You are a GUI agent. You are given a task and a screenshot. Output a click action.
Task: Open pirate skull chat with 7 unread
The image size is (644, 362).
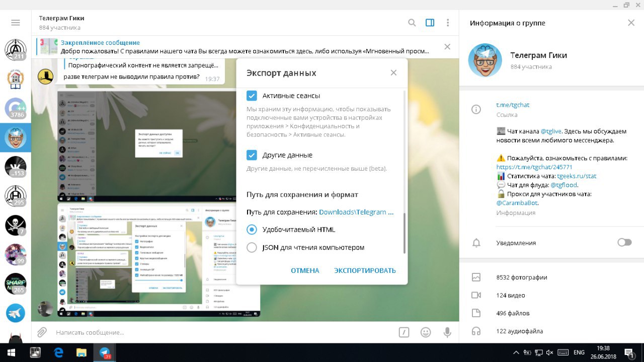(x=15, y=225)
